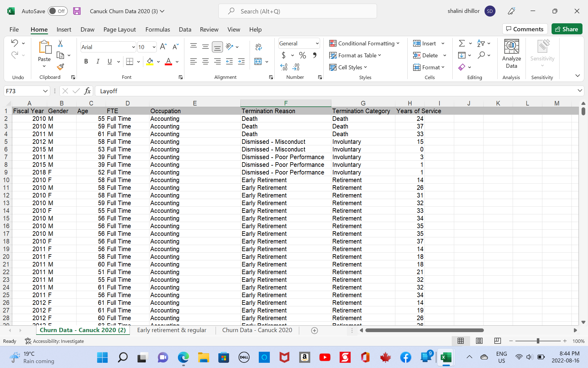Screen dimensions: 588x368
Task: Open the font name Arial dropdown
Action: coord(133,47)
